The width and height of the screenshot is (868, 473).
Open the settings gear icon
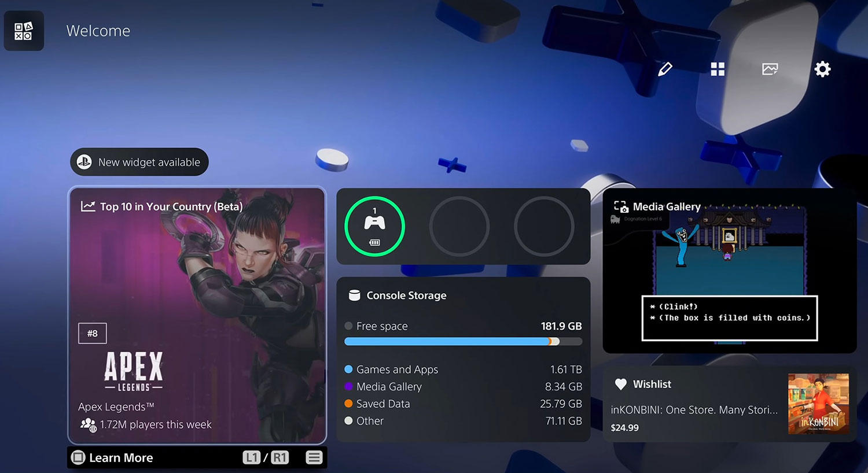tap(822, 69)
